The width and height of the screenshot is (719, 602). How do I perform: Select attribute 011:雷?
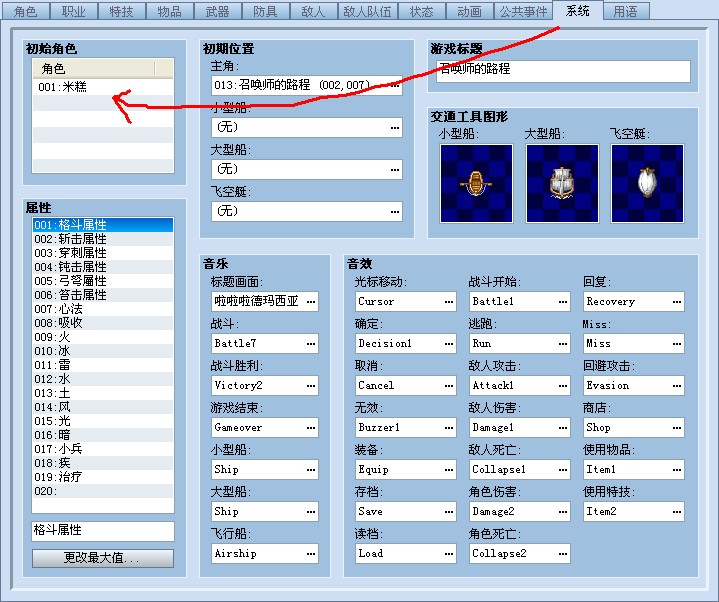click(x=103, y=365)
